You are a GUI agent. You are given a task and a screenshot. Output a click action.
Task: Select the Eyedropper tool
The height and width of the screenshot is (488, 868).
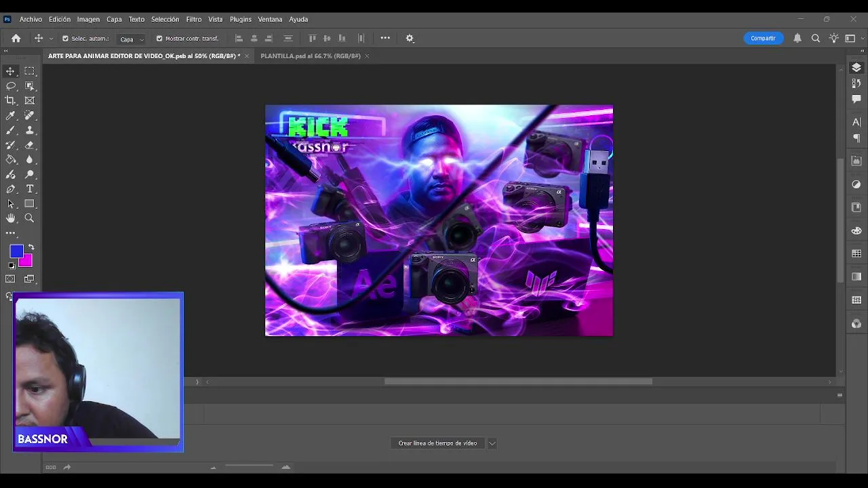pos(11,115)
